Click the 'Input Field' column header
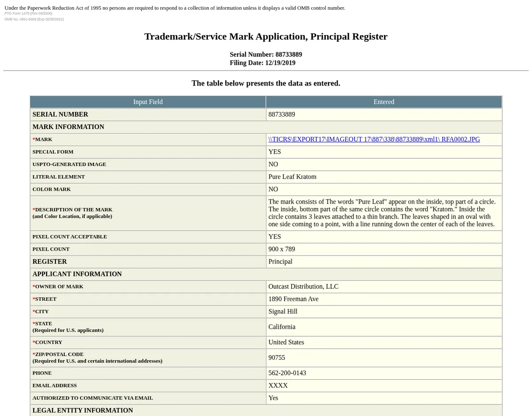The image size is (532, 416). tap(148, 102)
